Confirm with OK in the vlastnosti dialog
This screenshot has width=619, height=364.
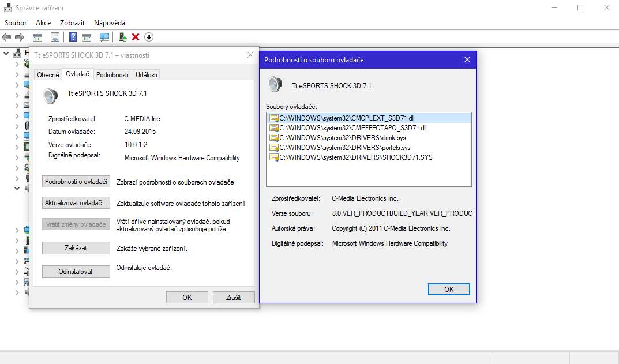coord(187,297)
